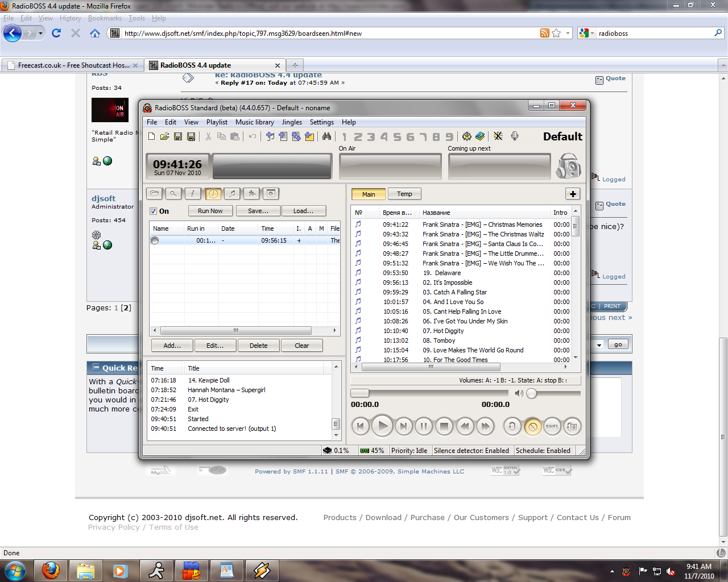This screenshot has width=728, height=582.
Task: Switch to the Temp playlist tab
Action: (x=404, y=194)
